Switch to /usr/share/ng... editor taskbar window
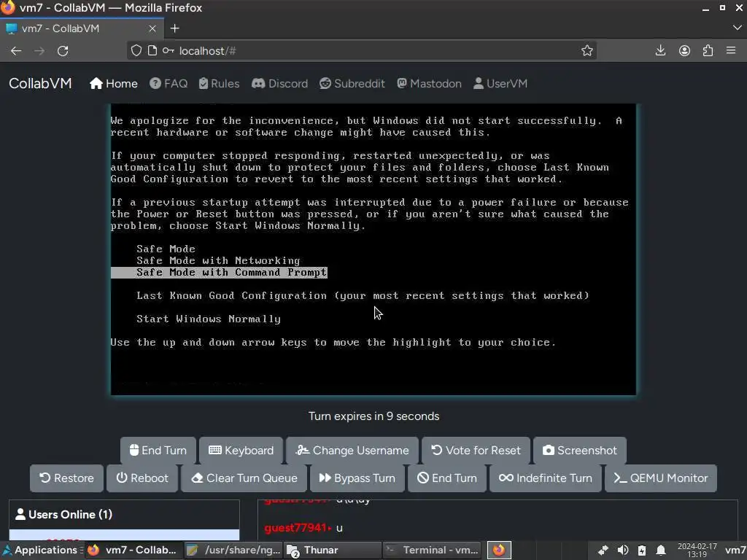Screen dimensions: 747x560 [x=233, y=550]
